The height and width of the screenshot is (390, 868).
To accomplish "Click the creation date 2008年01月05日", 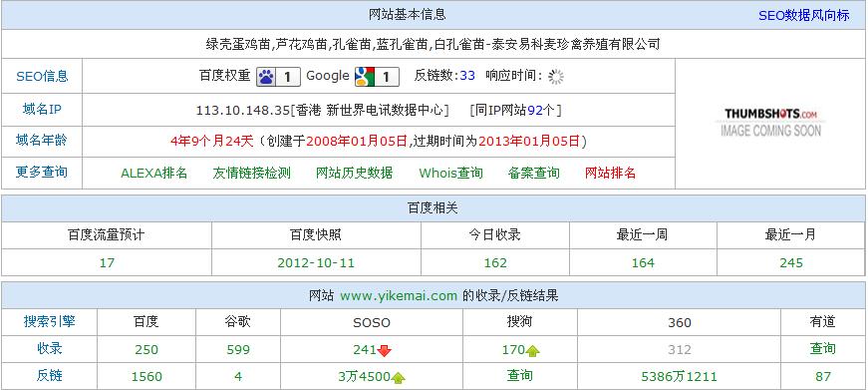I will [x=357, y=142].
